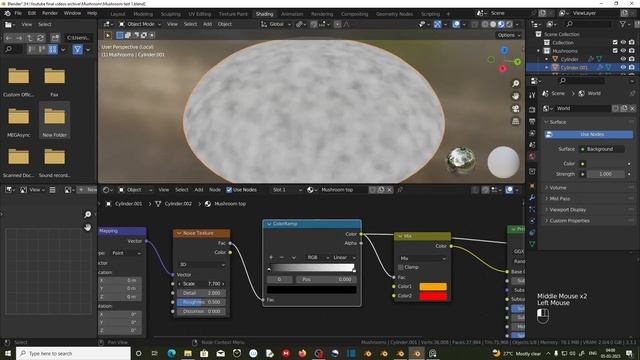Click the ColorRamp remove color stop minus button
Viewport: 640px width, 360px height.
pyautogui.click(x=282, y=258)
